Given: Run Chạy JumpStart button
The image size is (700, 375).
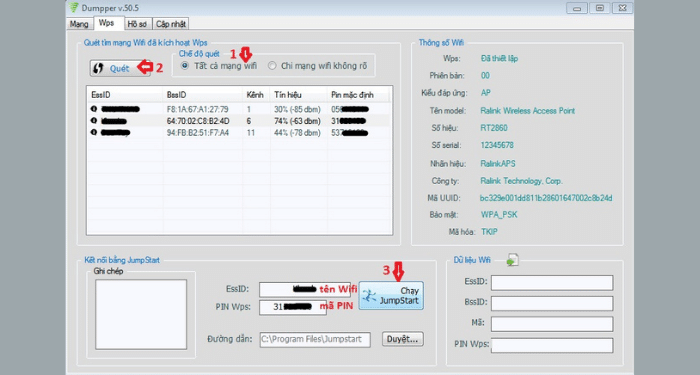Looking at the screenshot, I should tap(391, 296).
